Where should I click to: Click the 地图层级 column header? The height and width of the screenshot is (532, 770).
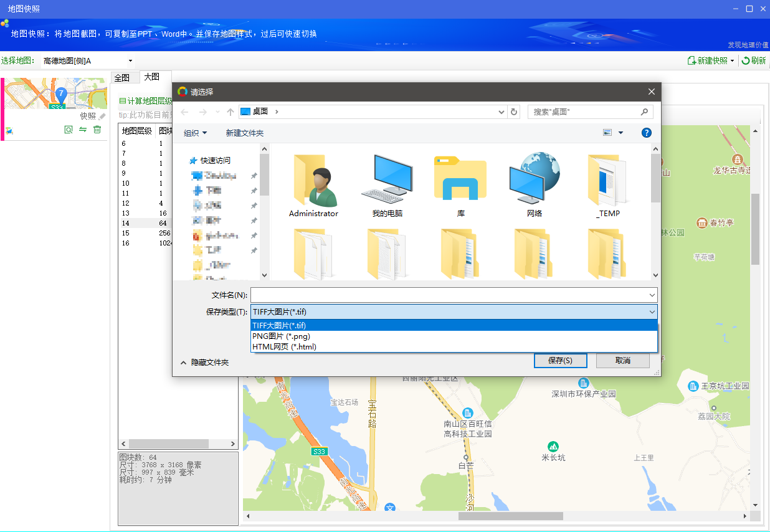click(137, 131)
